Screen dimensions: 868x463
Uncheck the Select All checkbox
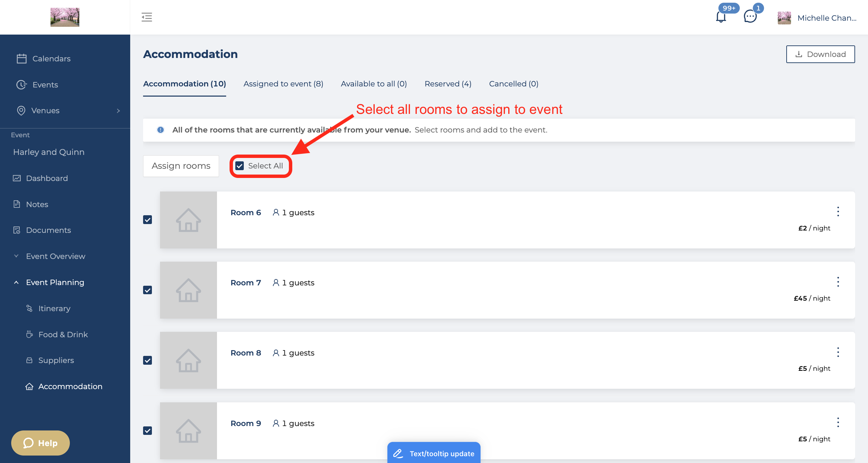(x=240, y=166)
